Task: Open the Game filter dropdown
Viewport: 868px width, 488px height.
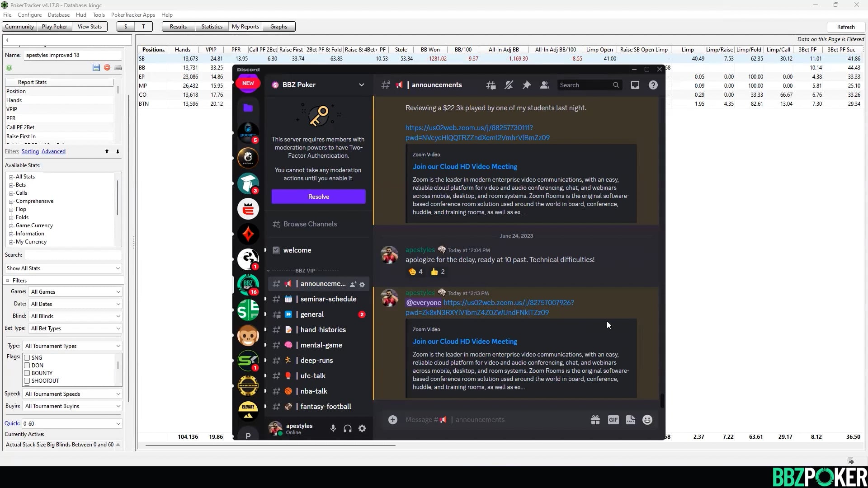Action: (75, 292)
